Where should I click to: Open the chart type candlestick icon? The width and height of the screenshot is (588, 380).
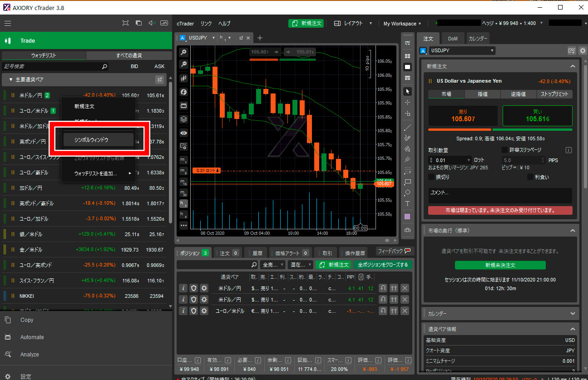click(184, 79)
